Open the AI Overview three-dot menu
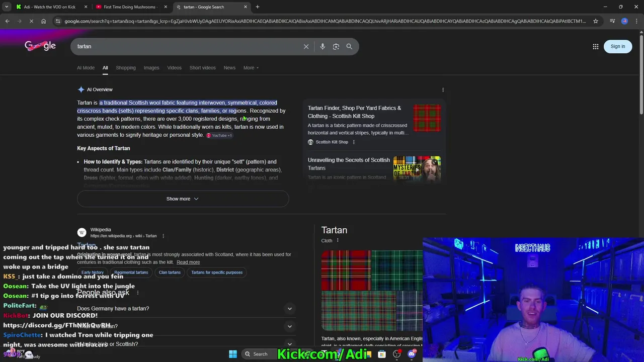 coord(443,89)
